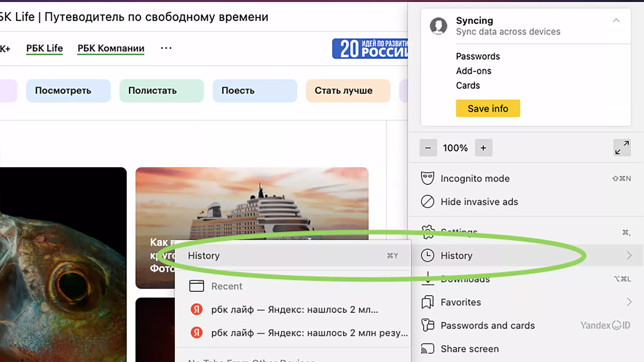Click the Favorites bookmarks icon

point(428,302)
